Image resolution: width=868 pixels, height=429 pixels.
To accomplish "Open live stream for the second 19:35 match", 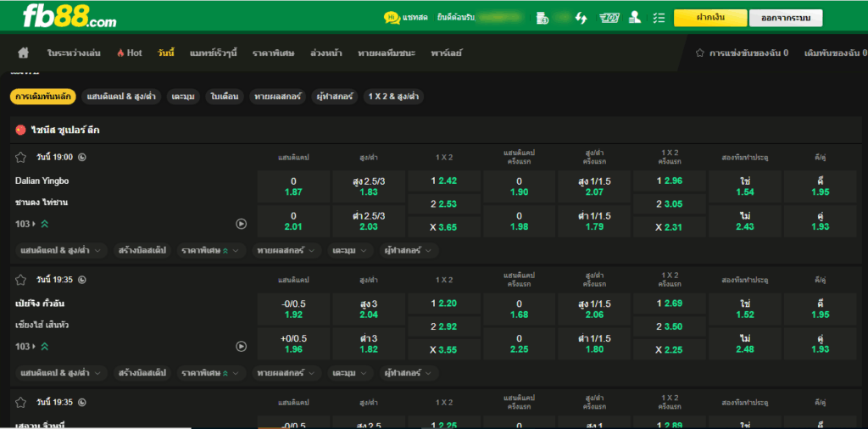I will pos(242,346).
